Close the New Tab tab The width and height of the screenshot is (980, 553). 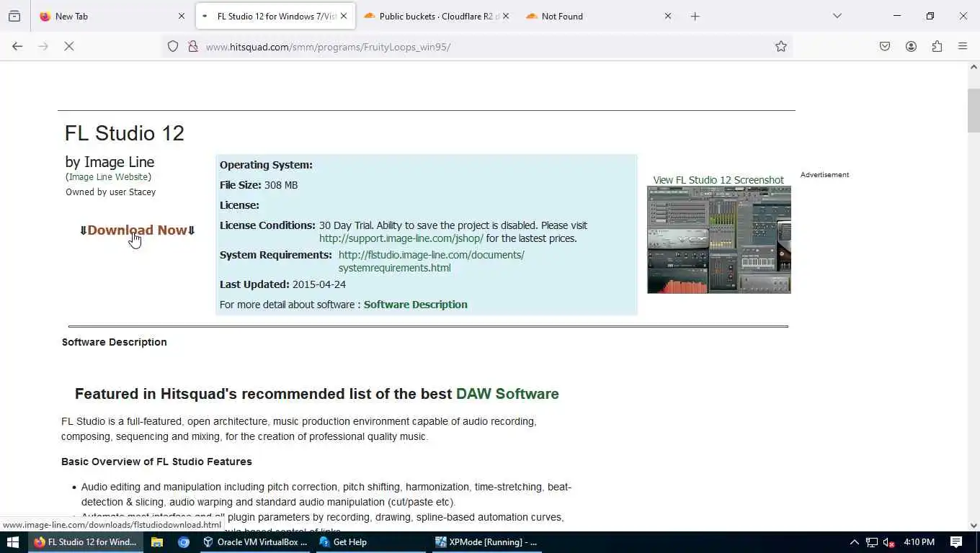point(182,16)
